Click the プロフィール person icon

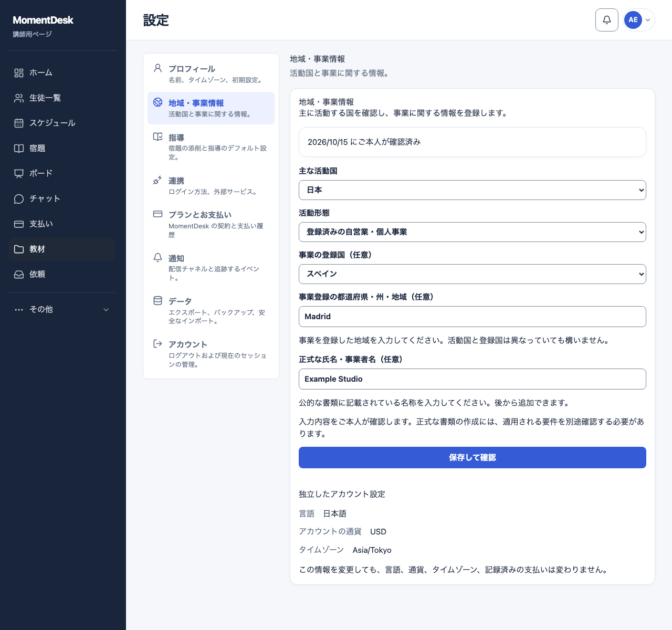[x=157, y=68]
